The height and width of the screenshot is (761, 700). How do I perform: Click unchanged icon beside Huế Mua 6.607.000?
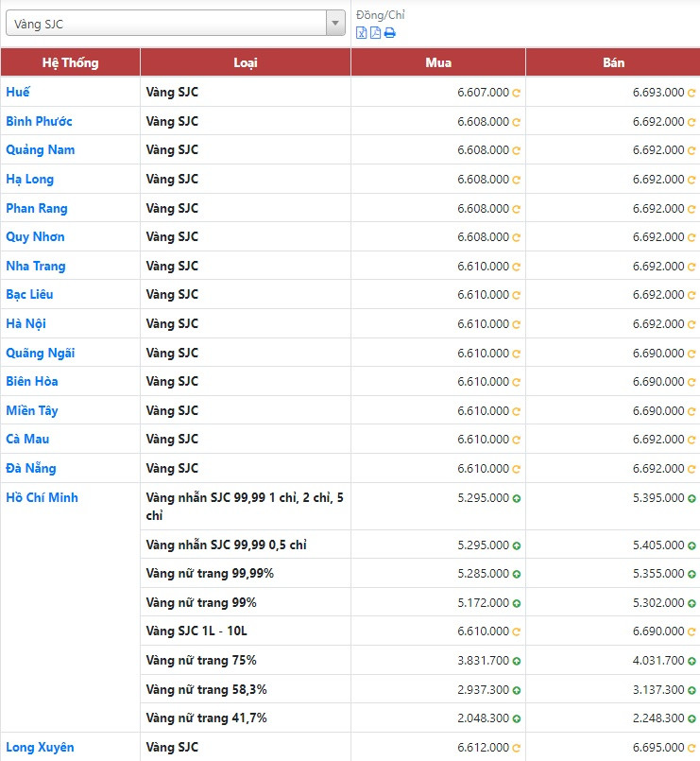tap(516, 93)
